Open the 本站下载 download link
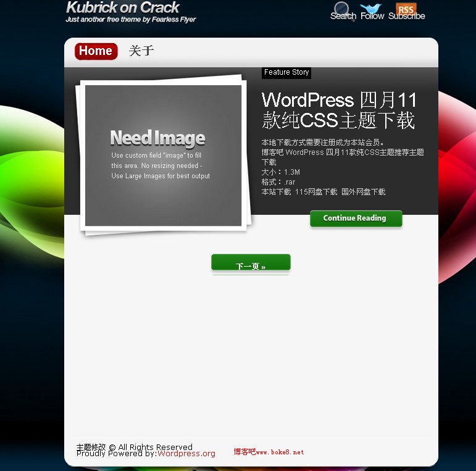Image resolution: width=476 pixels, height=471 pixels. 276,192
